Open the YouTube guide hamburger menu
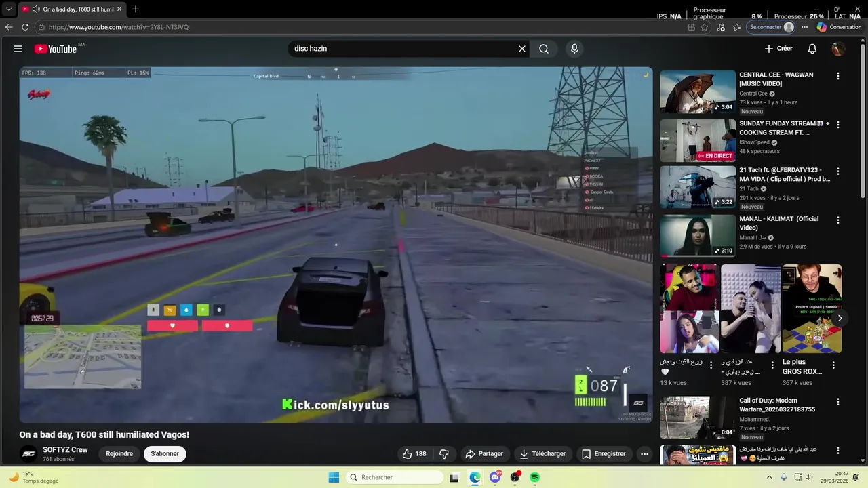Screen dimensions: 868x488 coord(18,49)
